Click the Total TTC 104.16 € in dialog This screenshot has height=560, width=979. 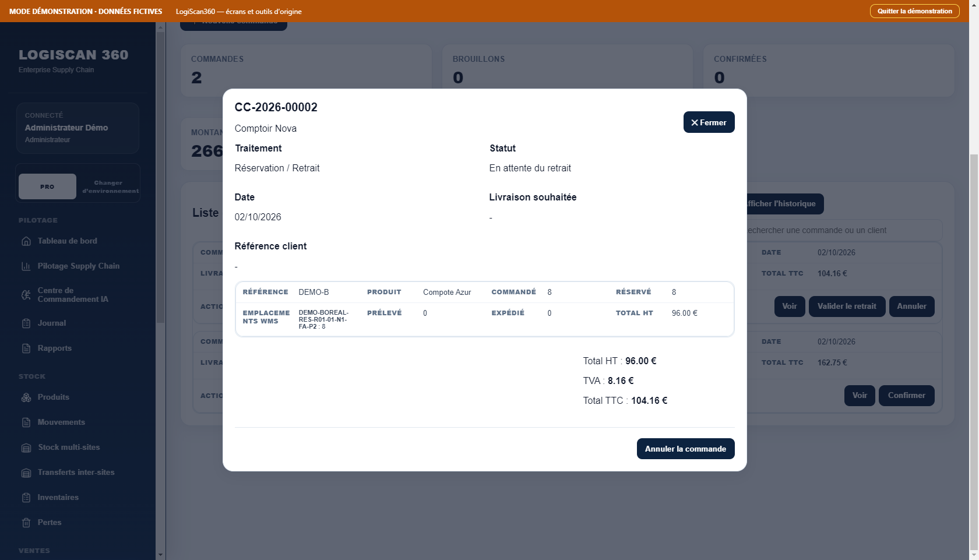[625, 401]
